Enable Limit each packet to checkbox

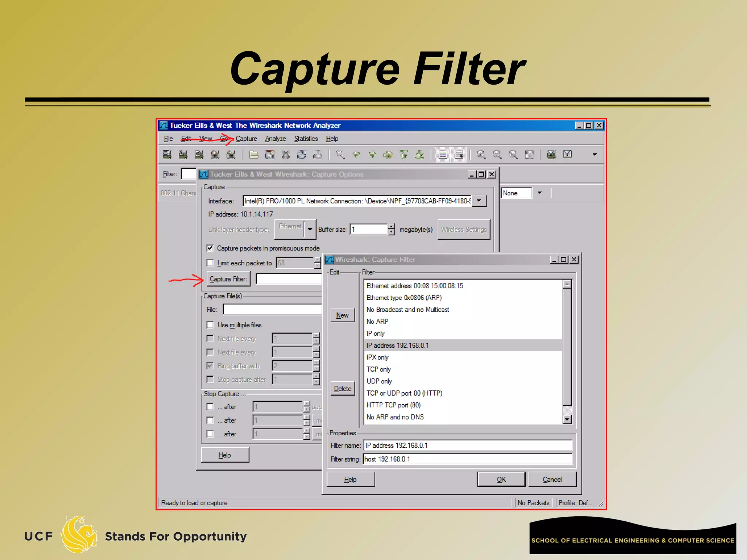click(210, 263)
